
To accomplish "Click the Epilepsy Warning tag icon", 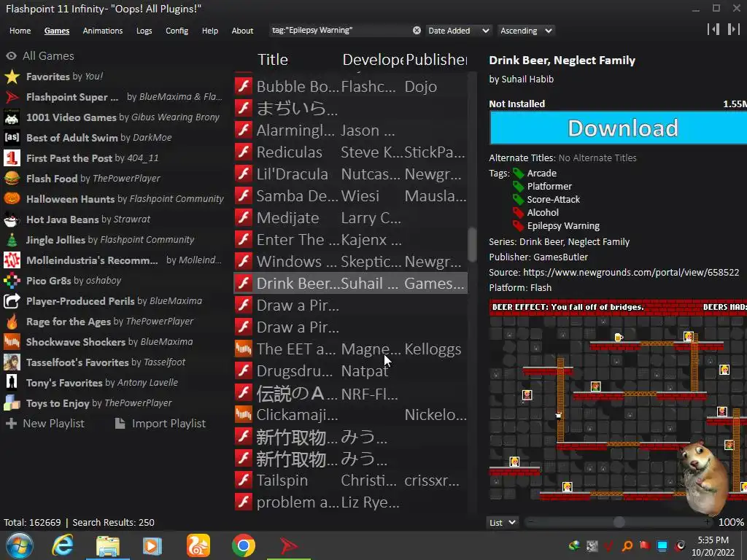I will [x=518, y=226].
